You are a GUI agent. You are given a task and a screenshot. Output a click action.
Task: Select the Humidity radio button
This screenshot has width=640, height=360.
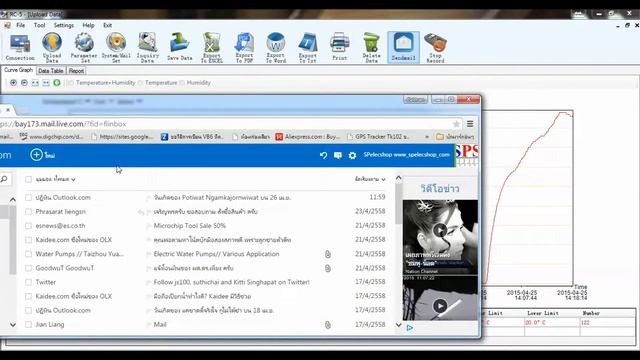182,83
